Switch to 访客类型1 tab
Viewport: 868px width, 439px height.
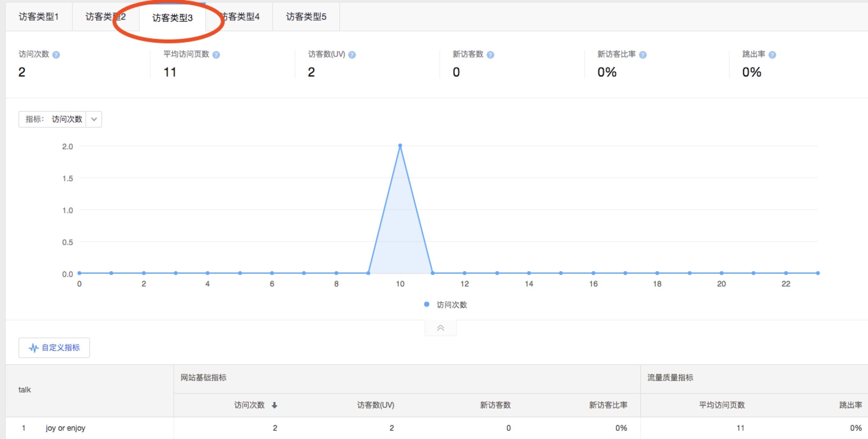[39, 17]
